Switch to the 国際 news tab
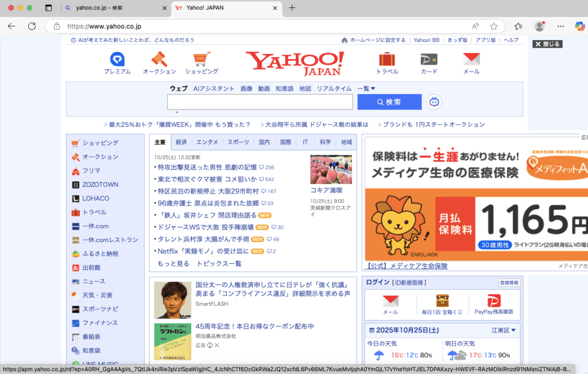Image resolution: width=588 pixels, height=374 pixels. point(285,142)
